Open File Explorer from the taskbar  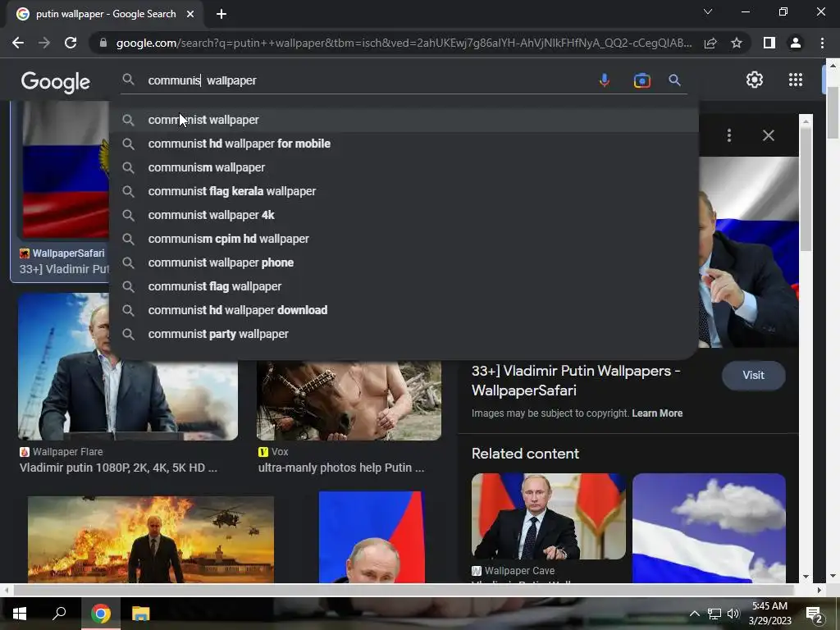click(140, 614)
